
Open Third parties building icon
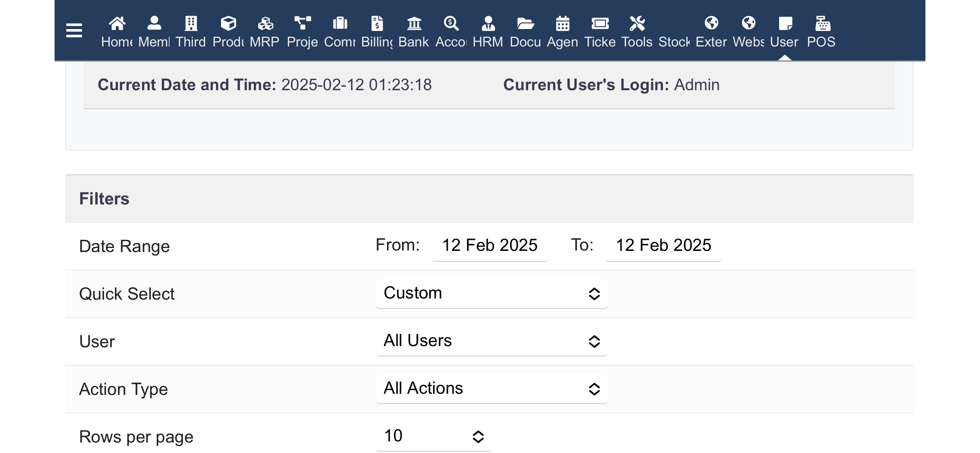pyautogui.click(x=191, y=24)
